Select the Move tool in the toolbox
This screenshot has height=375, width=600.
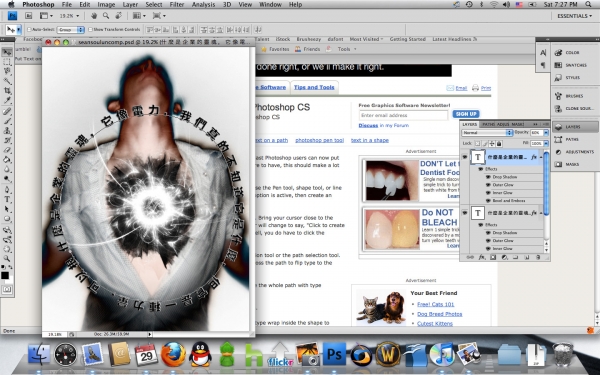click(7, 52)
